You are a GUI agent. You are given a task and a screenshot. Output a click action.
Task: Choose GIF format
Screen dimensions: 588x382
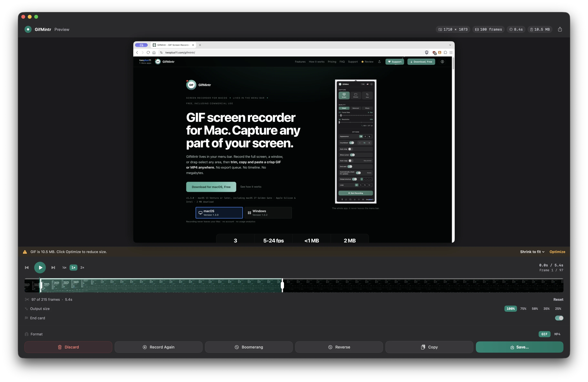544,334
